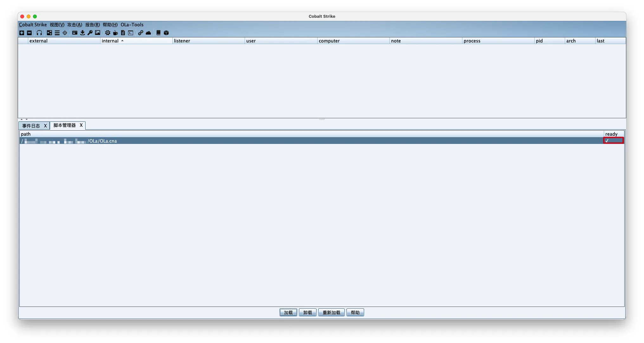Click the cloud manage web server icon

pyautogui.click(x=148, y=33)
